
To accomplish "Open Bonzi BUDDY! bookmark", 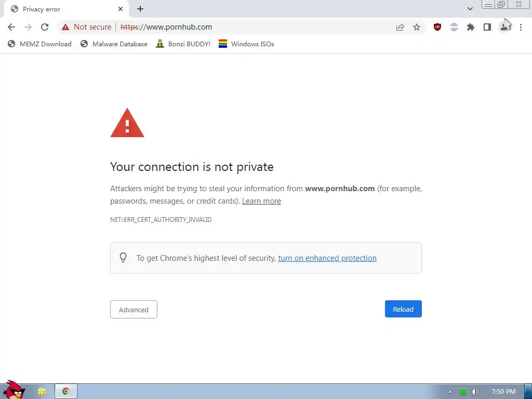I will coord(183,44).
